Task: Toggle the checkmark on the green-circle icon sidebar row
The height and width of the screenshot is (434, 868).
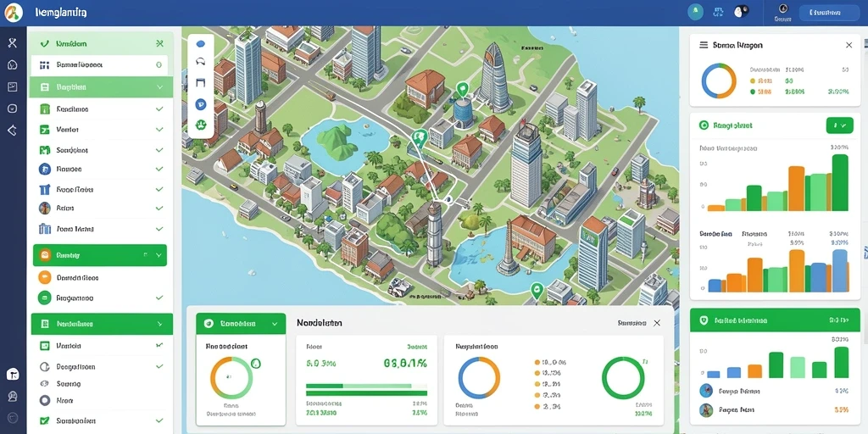Action: (x=159, y=298)
